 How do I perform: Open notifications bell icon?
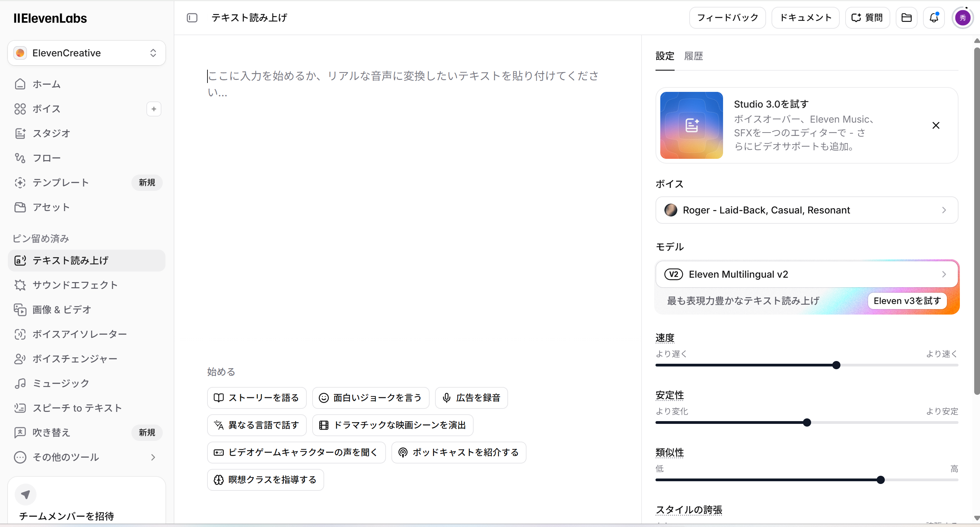934,17
